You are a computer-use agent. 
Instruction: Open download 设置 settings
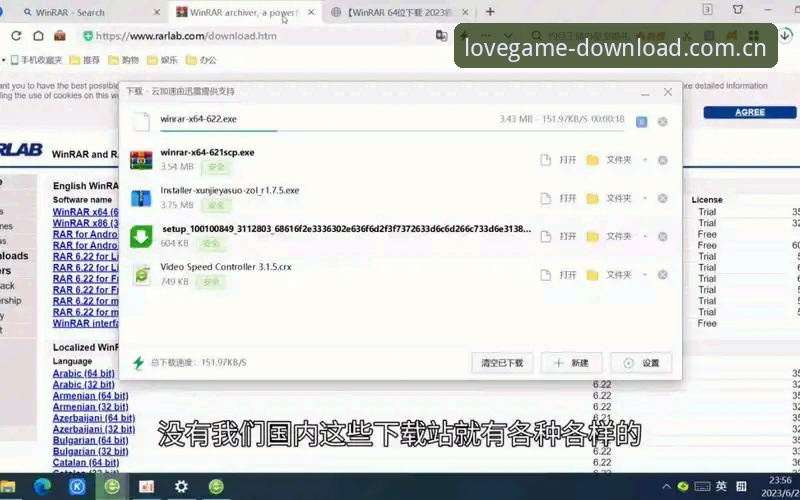(641, 363)
